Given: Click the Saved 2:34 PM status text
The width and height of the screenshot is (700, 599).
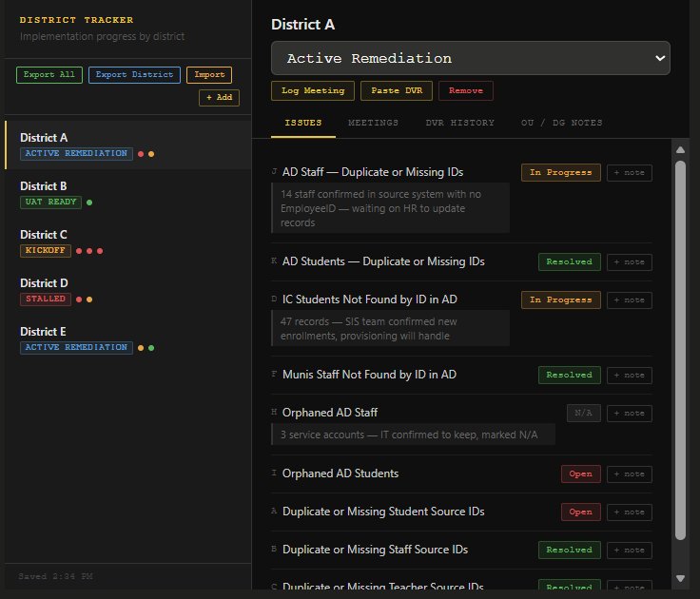Looking at the screenshot, I should tap(55, 576).
